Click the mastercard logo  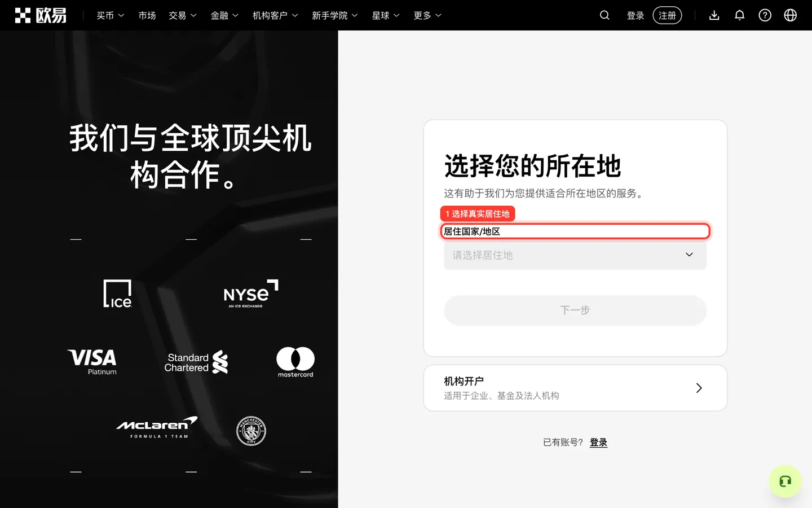click(x=295, y=362)
